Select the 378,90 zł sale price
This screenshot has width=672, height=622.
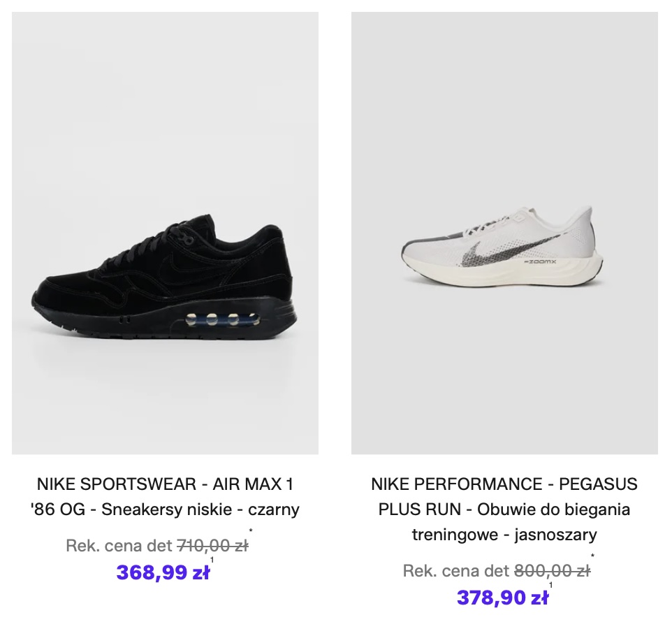pyautogui.click(x=502, y=598)
